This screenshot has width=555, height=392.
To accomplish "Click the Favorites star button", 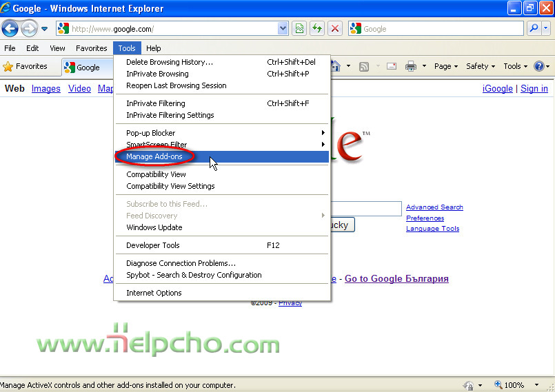I will [25, 67].
